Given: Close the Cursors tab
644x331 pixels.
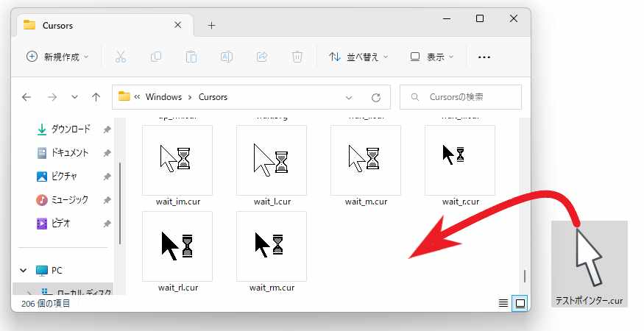Looking at the screenshot, I should coord(178,25).
